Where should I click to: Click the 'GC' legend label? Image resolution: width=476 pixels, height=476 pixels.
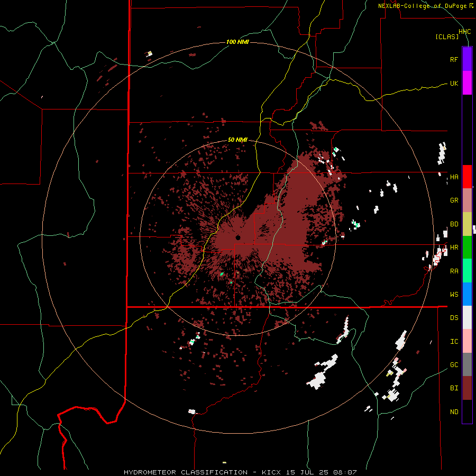pos(454,365)
